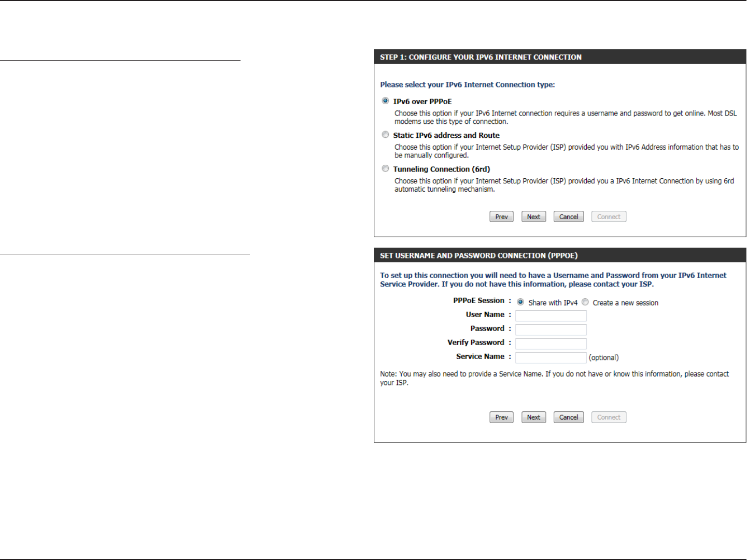This screenshot has width=747, height=560.
Task: Select the IPv6 over PPPoE radio button
Action: [x=385, y=100]
